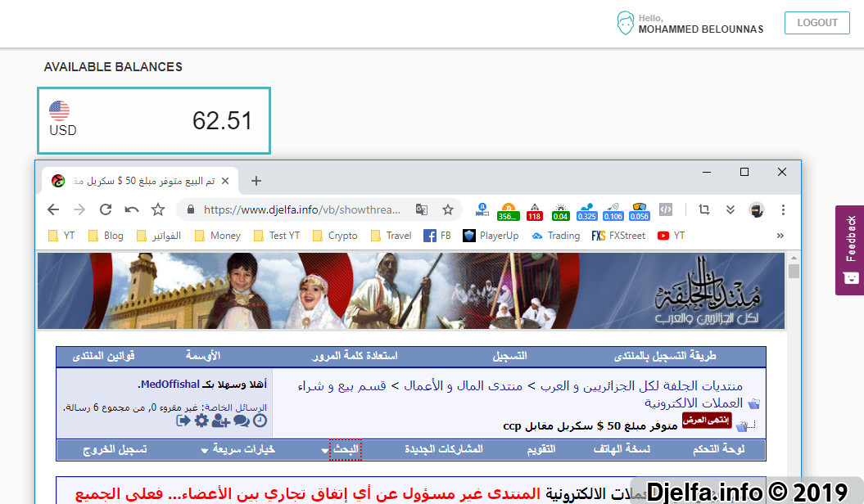Open the التسجيل registration menu item
This screenshot has height=504, width=864.
tap(509, 356)
